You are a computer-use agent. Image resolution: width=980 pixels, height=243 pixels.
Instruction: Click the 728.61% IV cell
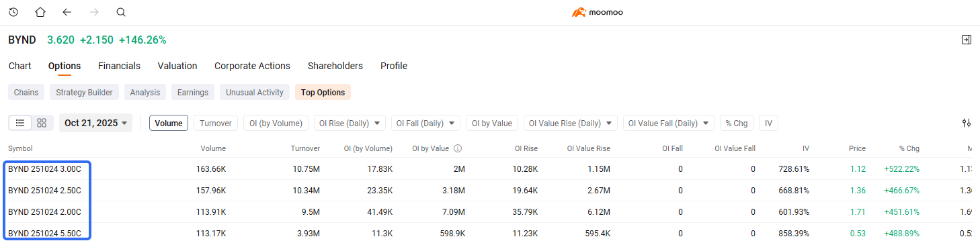[793, 169]
